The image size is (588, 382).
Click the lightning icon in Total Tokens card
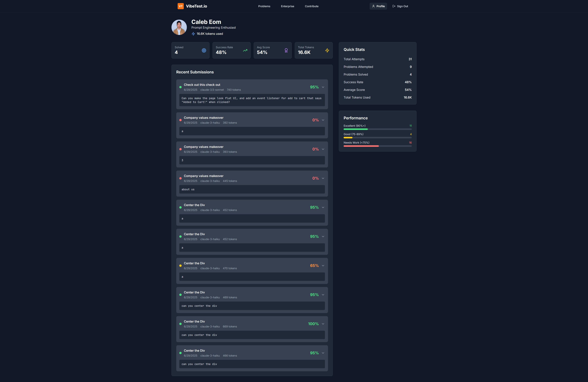[327, 50]
